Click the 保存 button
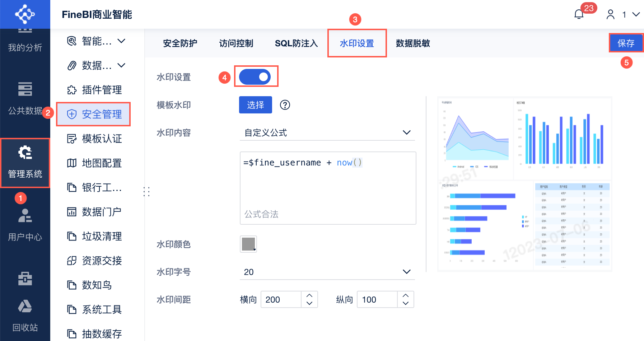The width and height of the screenshot is (644, 341). (626, 43)
